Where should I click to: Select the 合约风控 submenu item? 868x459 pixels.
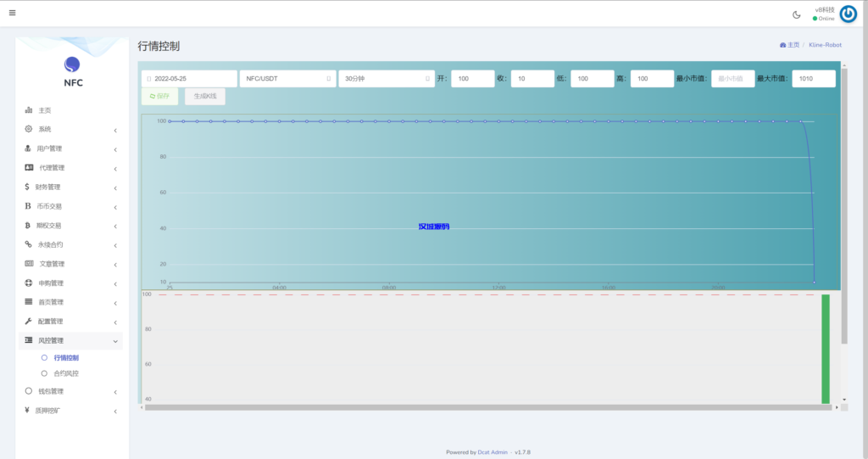[65, 373]
